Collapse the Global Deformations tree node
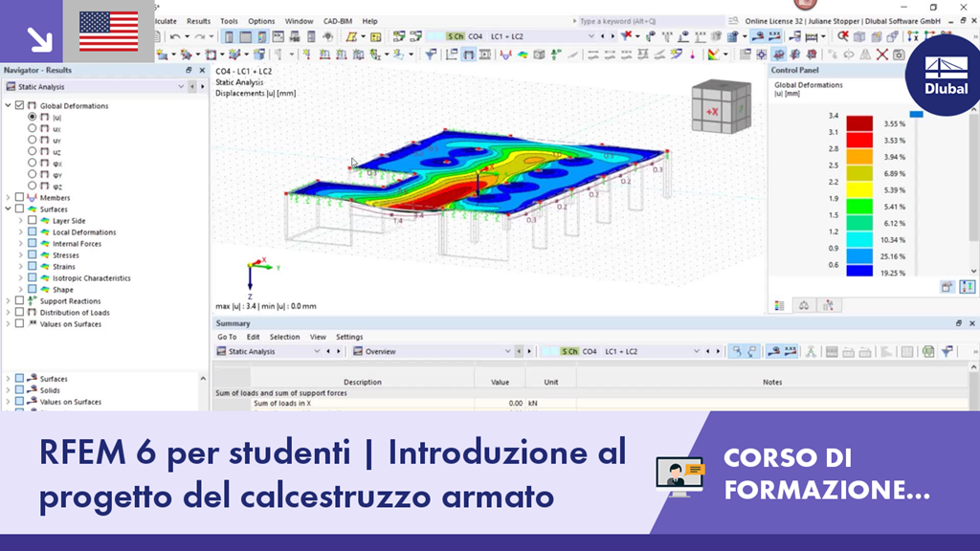980x551 pixels. click(x=8, y=105)
